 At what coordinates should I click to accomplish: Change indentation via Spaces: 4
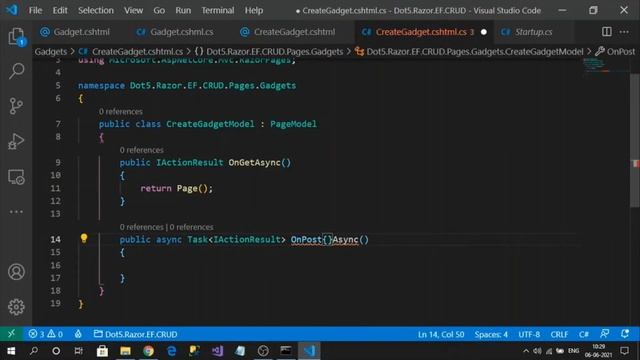point(491,334)
